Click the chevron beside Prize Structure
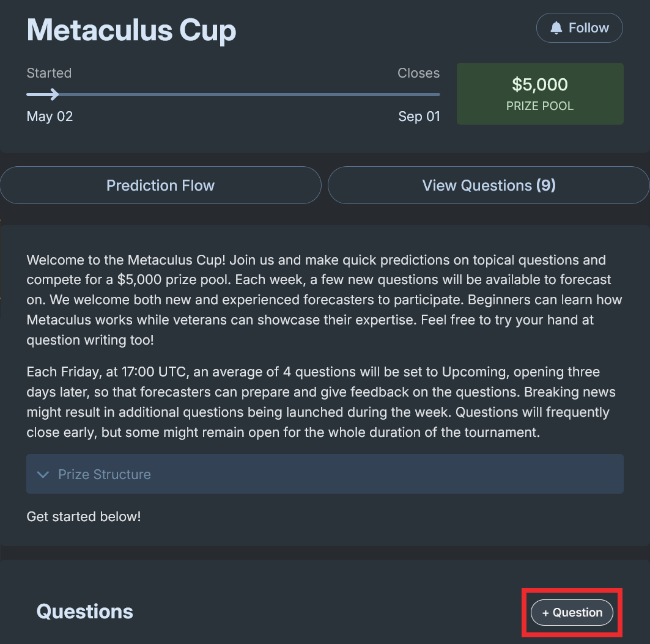This screenshot has width=650, height=644. (x=42, y=474)
